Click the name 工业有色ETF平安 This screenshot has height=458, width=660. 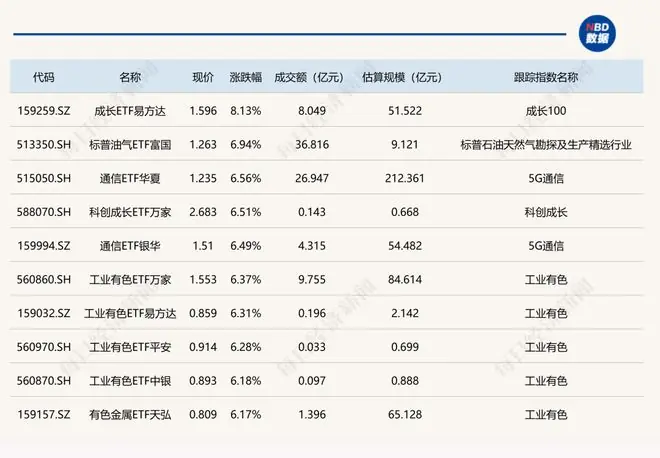130,347
